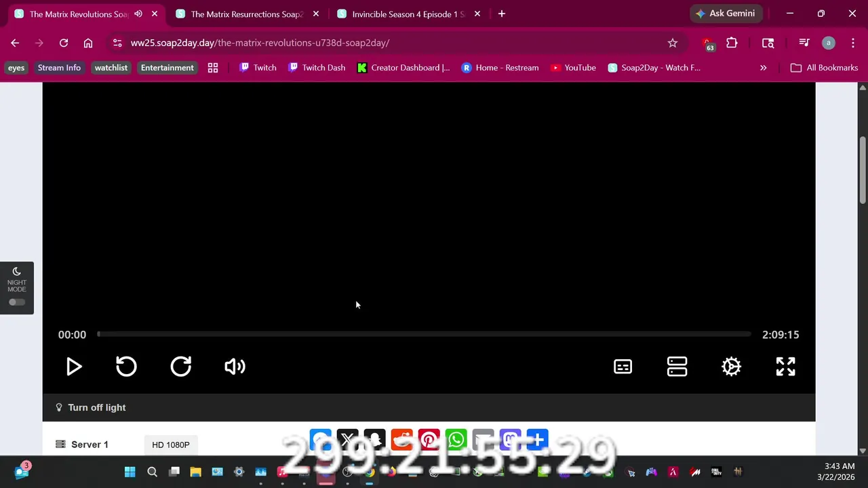The width and height of the screenshot is (868, 488).
Task: Share on Pinterest
Action: click(429, 441)
